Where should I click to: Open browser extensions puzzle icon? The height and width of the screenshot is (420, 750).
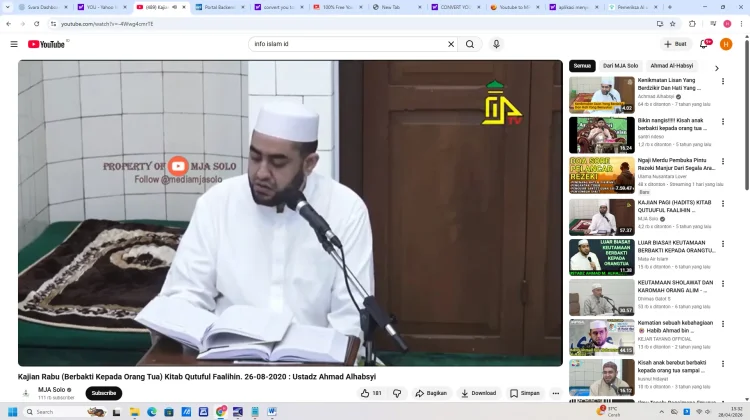point(692,24)
